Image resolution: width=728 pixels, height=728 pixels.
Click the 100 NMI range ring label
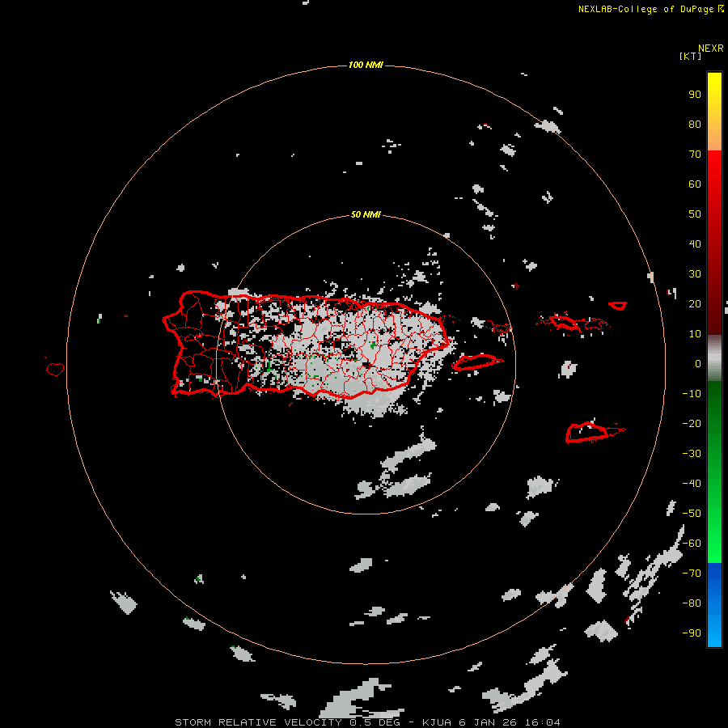[x=366, y=65]
